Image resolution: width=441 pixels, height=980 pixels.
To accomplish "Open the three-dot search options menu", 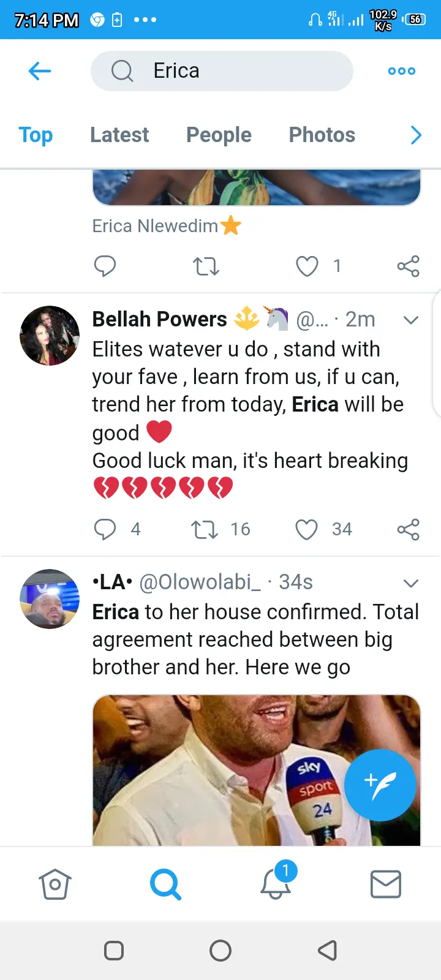I will click(401, 71).
